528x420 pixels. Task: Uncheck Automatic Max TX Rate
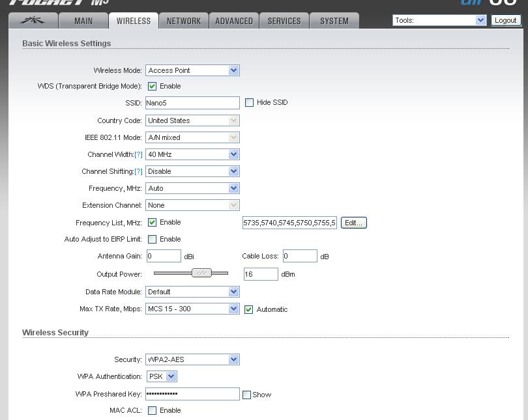[x=248, y=309]
